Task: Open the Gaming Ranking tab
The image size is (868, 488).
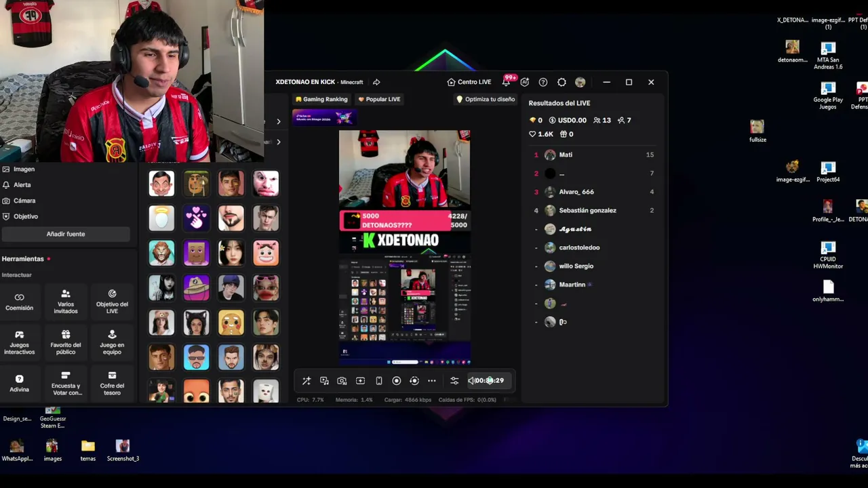Action: [x=321, y=99]
